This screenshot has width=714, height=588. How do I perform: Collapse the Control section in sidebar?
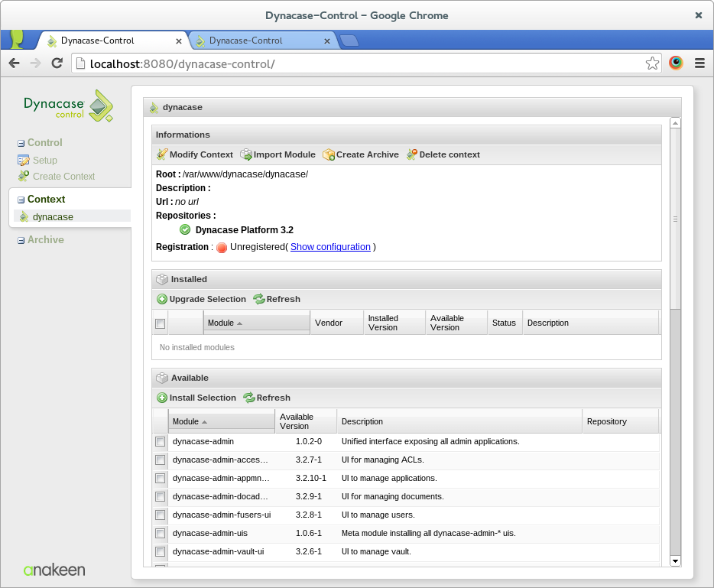point(21,144)
